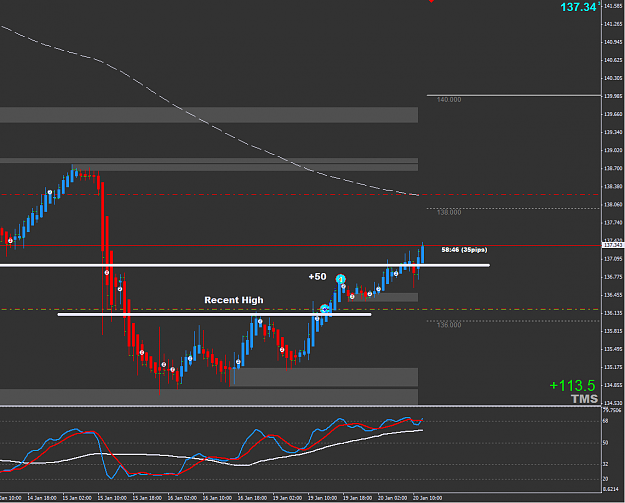Viewport: 625px width, 503px height.
Task: Click 138.700 on the price scale
Action: [x=613, y=169]
